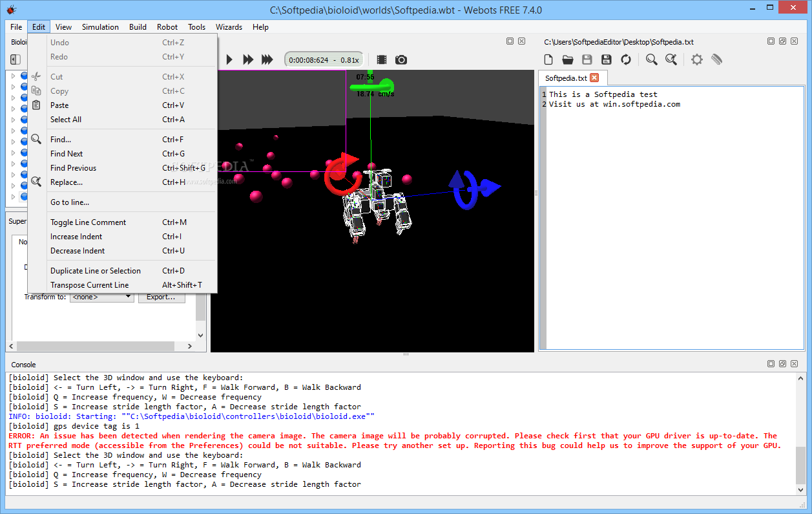The width and height of the screenshot is (812, 514).
Task: Undock the text editor panel
Action: coord(782,41)
